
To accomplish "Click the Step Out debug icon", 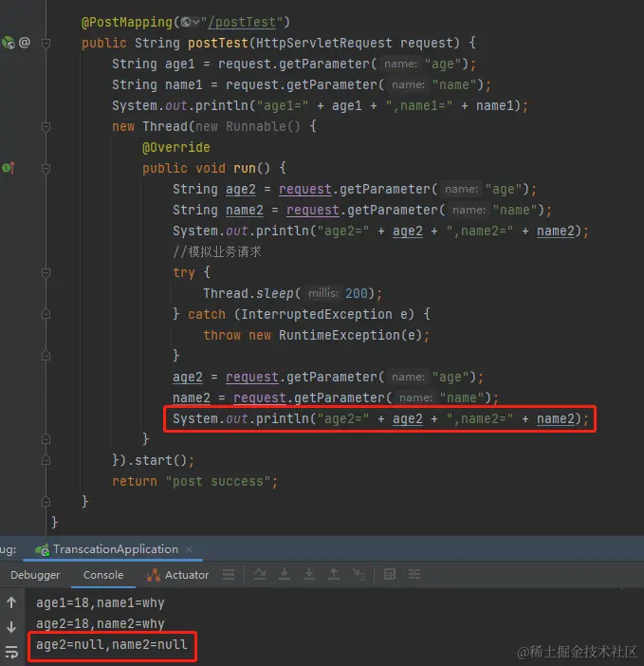I will [334, 574].
